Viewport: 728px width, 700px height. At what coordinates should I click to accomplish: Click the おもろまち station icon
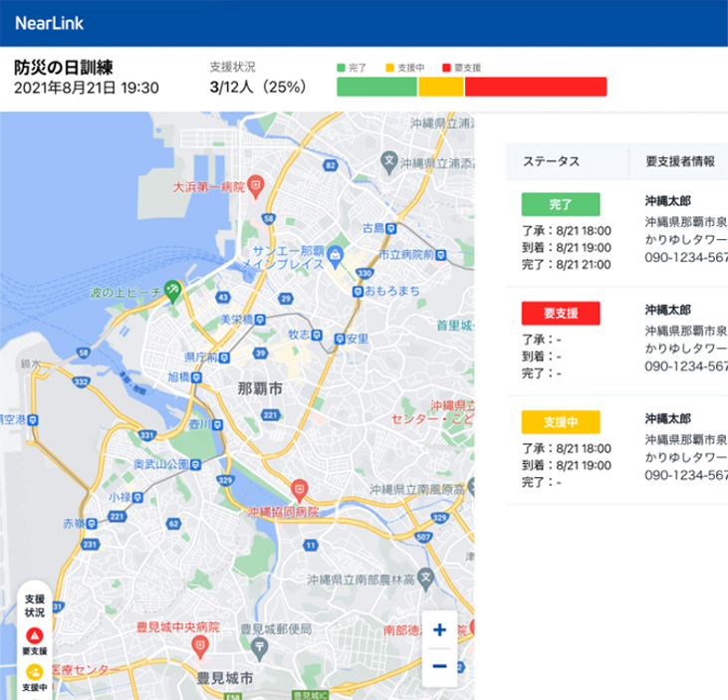coord(358,292)
